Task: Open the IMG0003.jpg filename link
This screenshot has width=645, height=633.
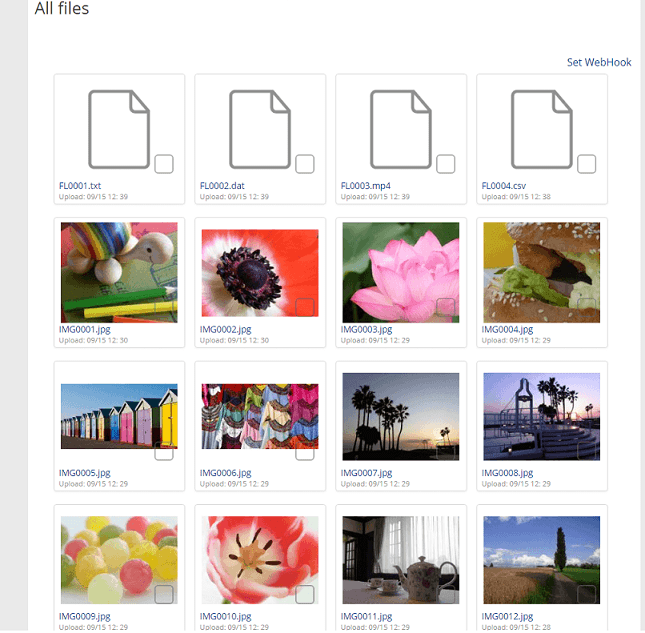Action: point(366,329)
